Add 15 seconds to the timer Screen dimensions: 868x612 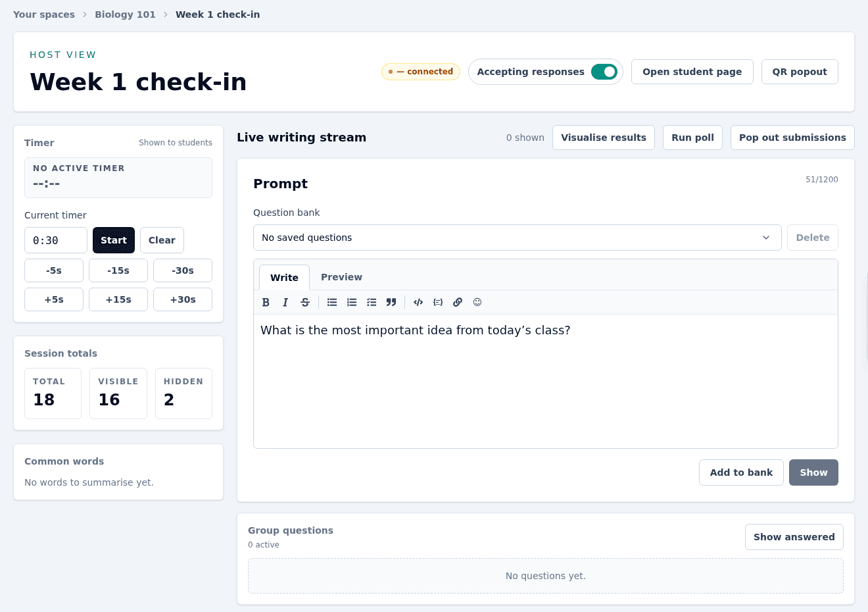click(x=118, y=299)
